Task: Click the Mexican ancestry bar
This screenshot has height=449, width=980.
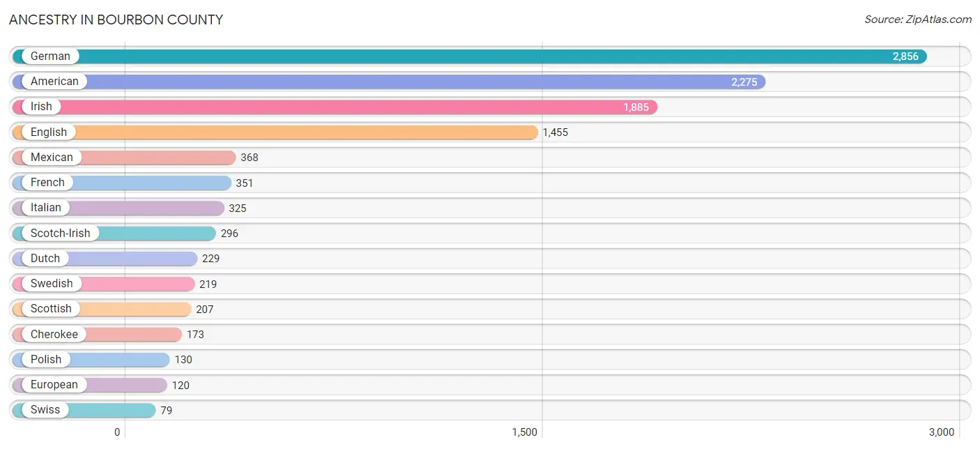Action: point(124,158)
